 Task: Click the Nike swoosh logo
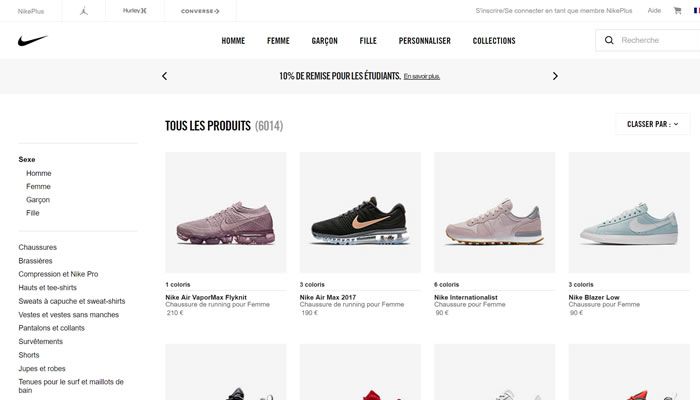point(33,41)
